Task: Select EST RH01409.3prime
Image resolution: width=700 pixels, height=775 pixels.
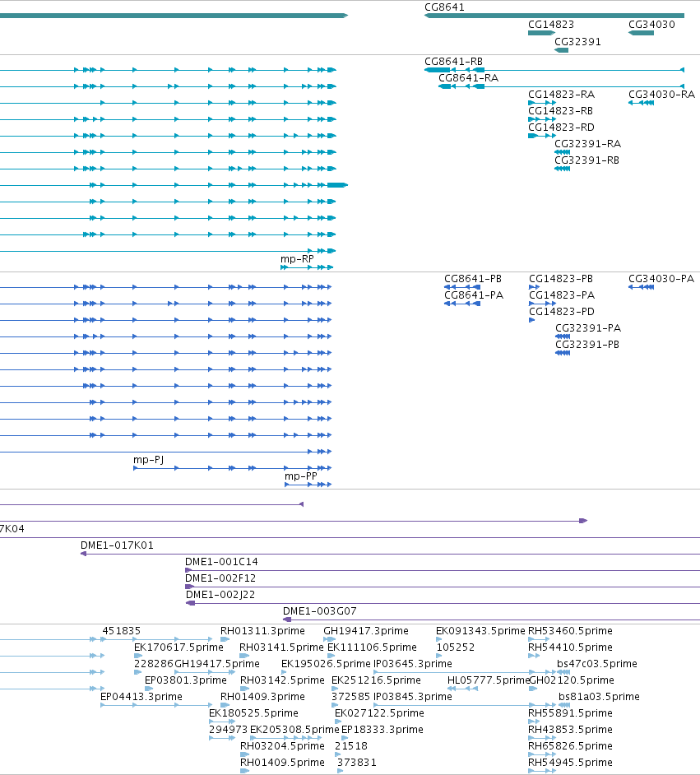Action: point(262,697)
